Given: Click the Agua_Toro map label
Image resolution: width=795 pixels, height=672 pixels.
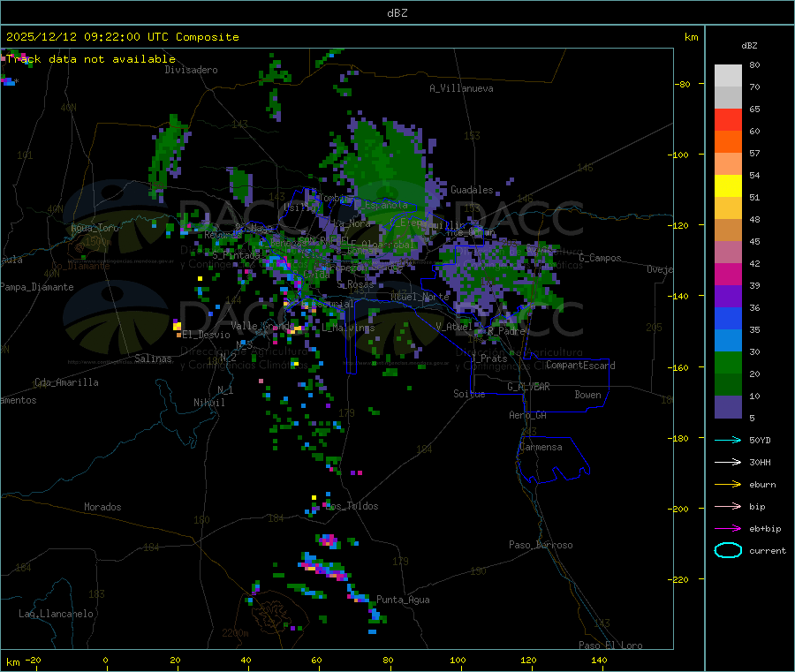Looking at the screenshot, I should point(95,228).
